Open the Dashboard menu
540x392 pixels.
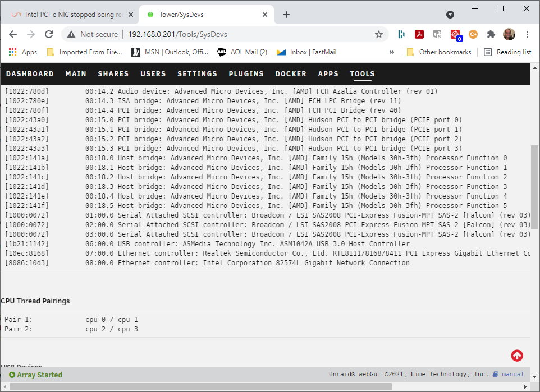coord(30,73)
